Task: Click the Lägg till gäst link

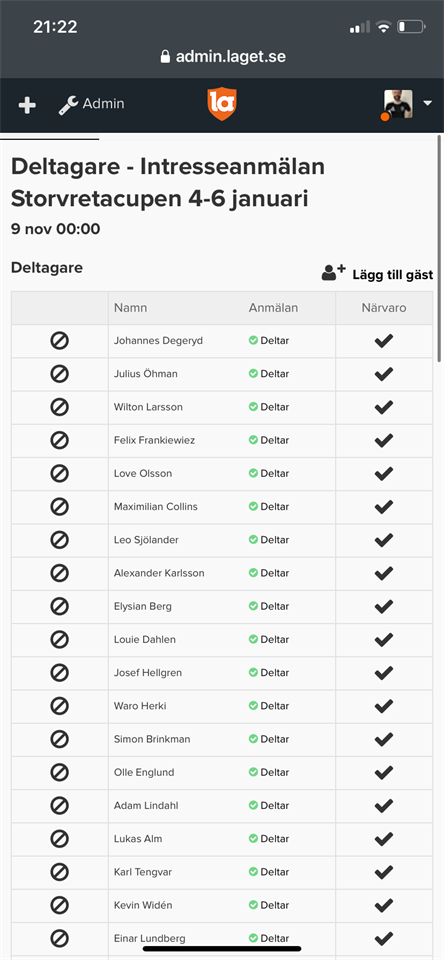Action: click(393, 275)
